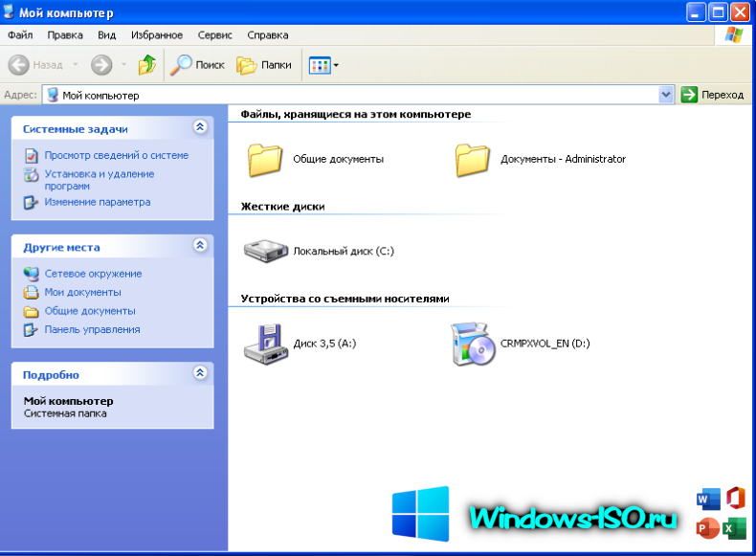Open the Избранное menu

157,35
